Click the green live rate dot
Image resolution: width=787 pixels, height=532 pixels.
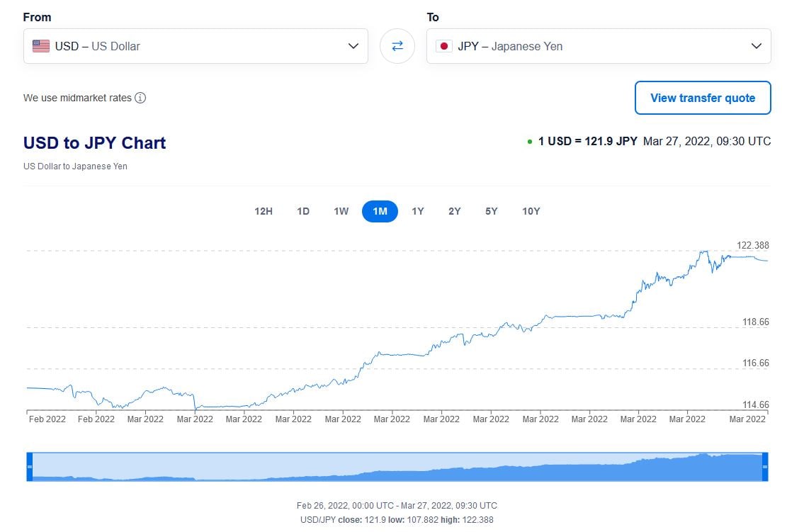530,142
